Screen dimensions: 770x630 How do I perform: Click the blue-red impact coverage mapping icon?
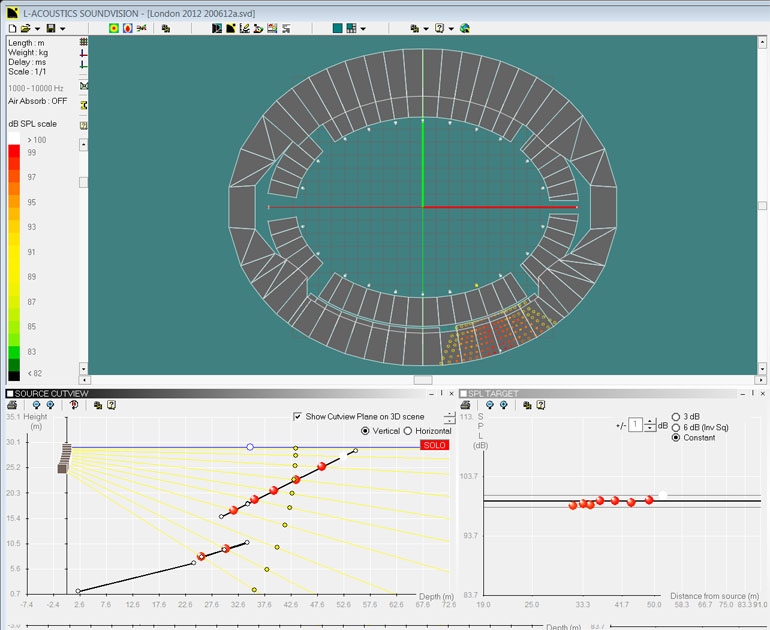click(x=128, y=28)
